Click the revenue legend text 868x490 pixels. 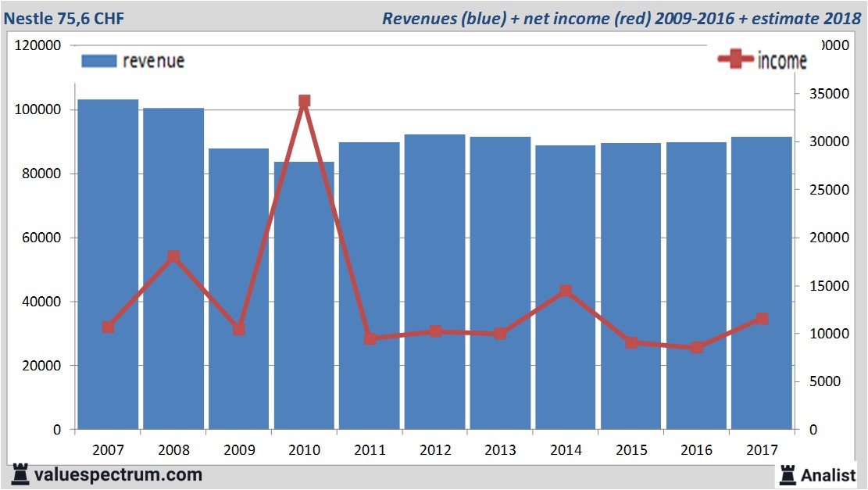(153, 61)
